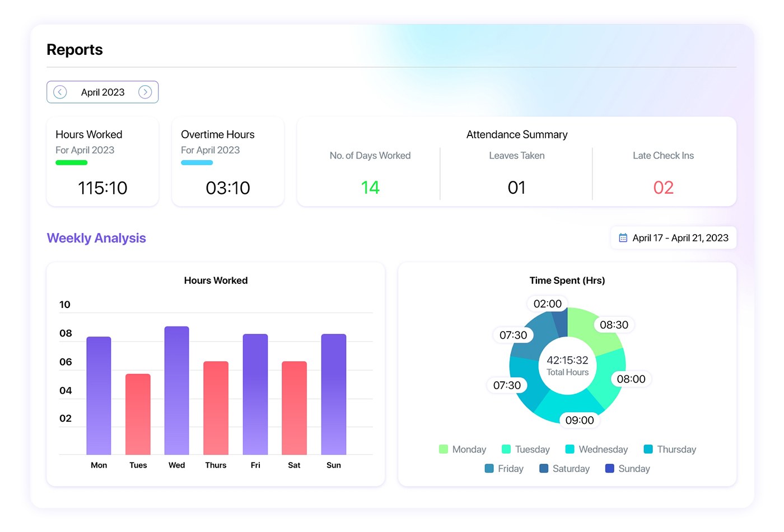Go to next month arrow

tap(145, 92)
